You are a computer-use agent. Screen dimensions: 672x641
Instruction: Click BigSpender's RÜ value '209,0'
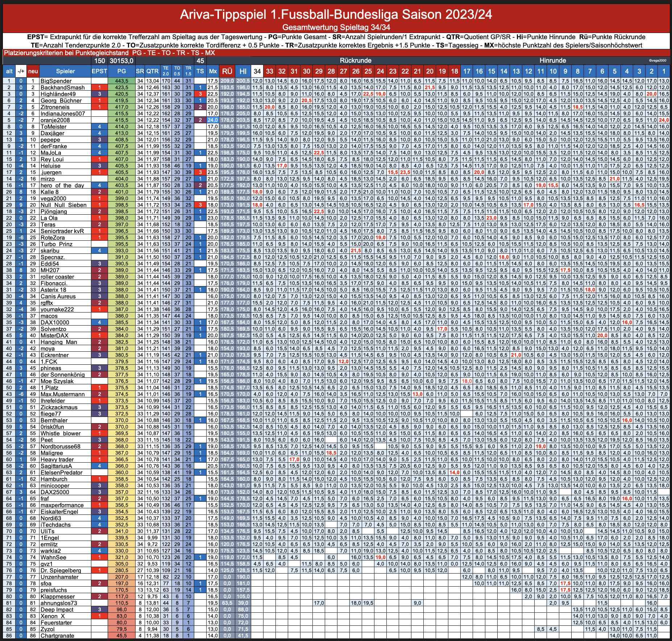pos(227,81)
